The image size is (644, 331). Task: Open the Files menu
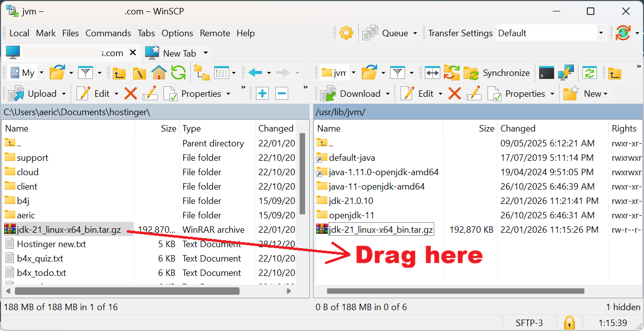pos(71,33)
